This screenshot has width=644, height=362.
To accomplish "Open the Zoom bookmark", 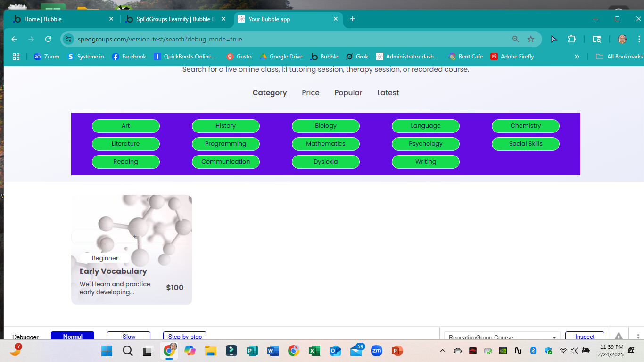I will [47, 57].
